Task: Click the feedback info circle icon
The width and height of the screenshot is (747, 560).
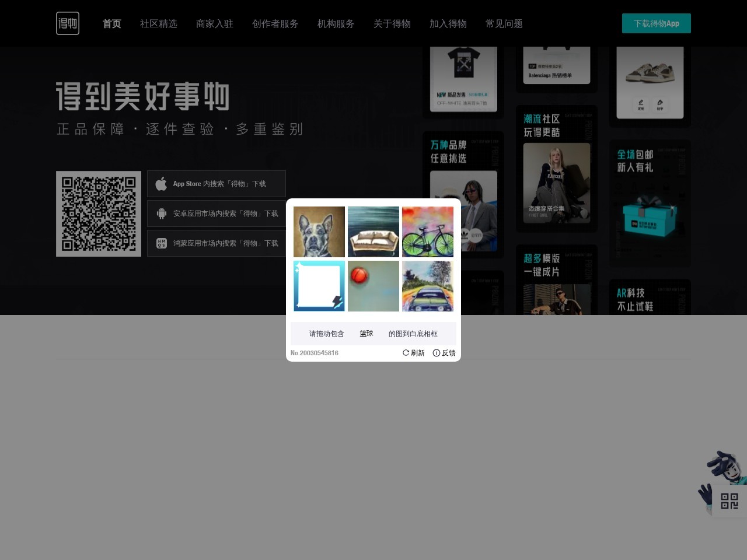Action: (x=437, y=353)
